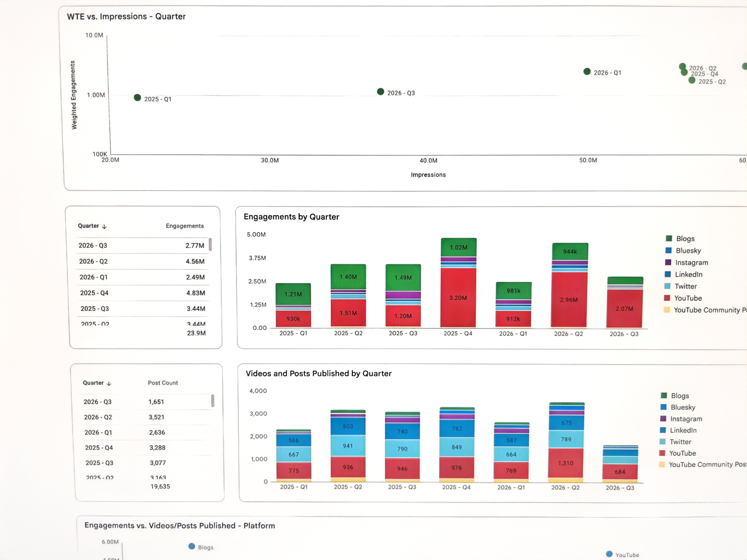The image size is (747, 560).
Task: Click the 2,636 post count value
Action: pos(157,432)
